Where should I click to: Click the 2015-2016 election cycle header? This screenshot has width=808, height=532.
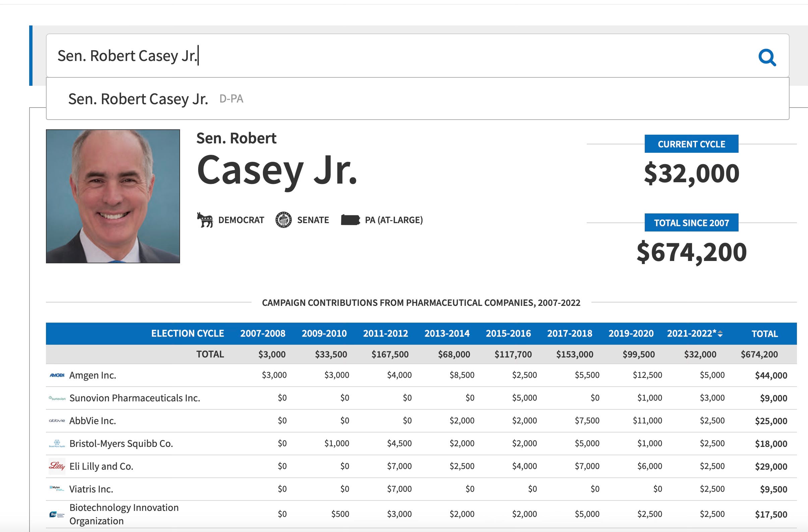coord(508,334)
